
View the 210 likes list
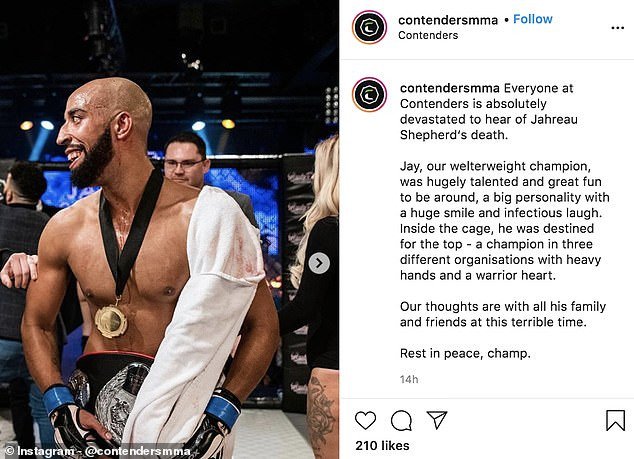click(x=382, y=446)
